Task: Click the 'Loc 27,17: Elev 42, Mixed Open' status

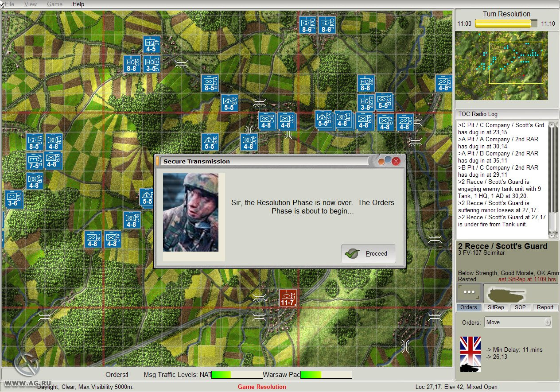Action: point(456,387)
